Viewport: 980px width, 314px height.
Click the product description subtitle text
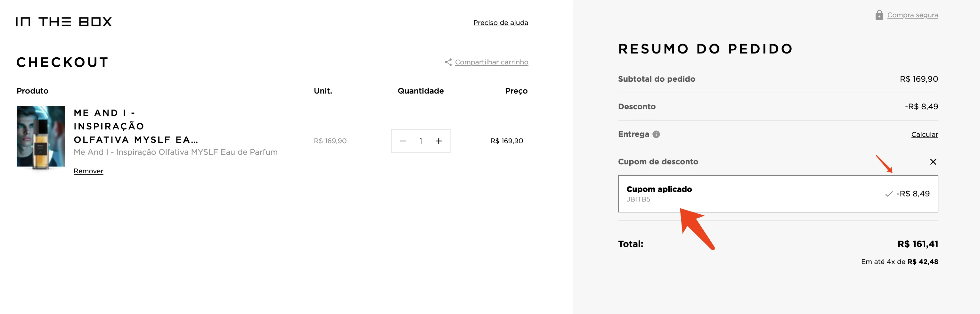click(176, 152)
